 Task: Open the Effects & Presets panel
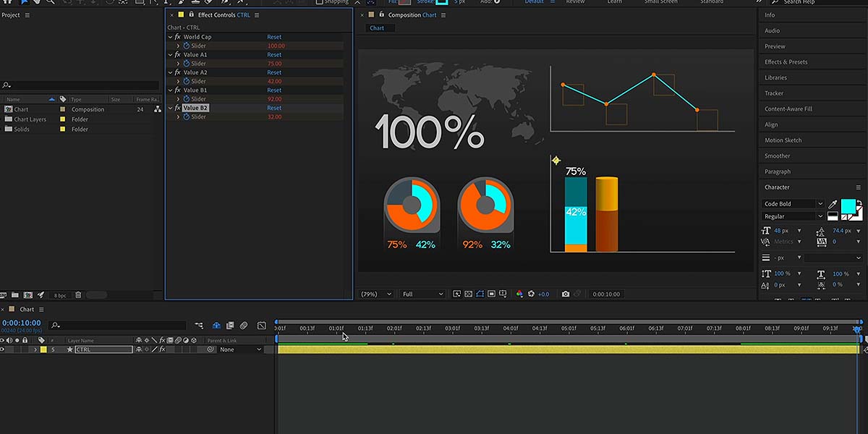coord(786,61)
